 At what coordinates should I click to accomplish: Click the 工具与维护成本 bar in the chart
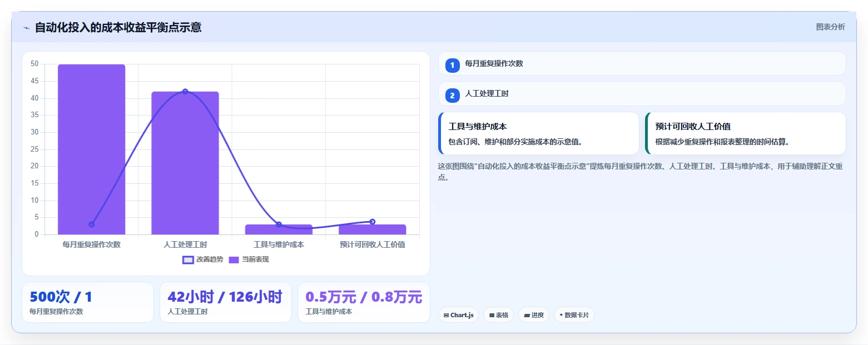[279, 229]
